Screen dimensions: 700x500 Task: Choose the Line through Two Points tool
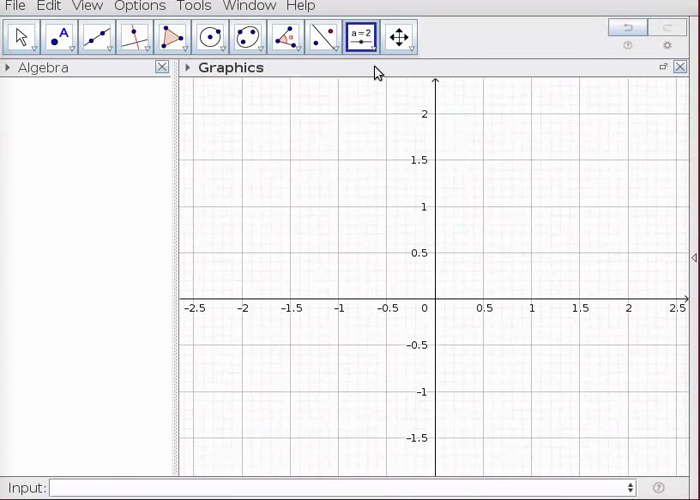tap(97, 38)
